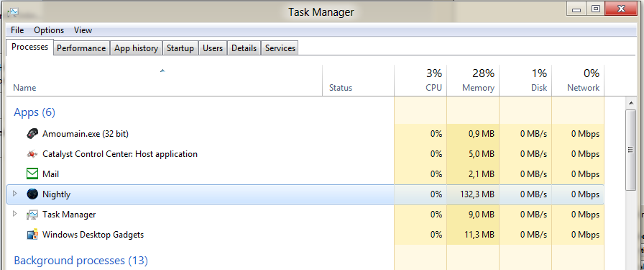Open the Options menu
Image resolution: width=644 pixels, height=270 pixels.
(x=49, y=30)
